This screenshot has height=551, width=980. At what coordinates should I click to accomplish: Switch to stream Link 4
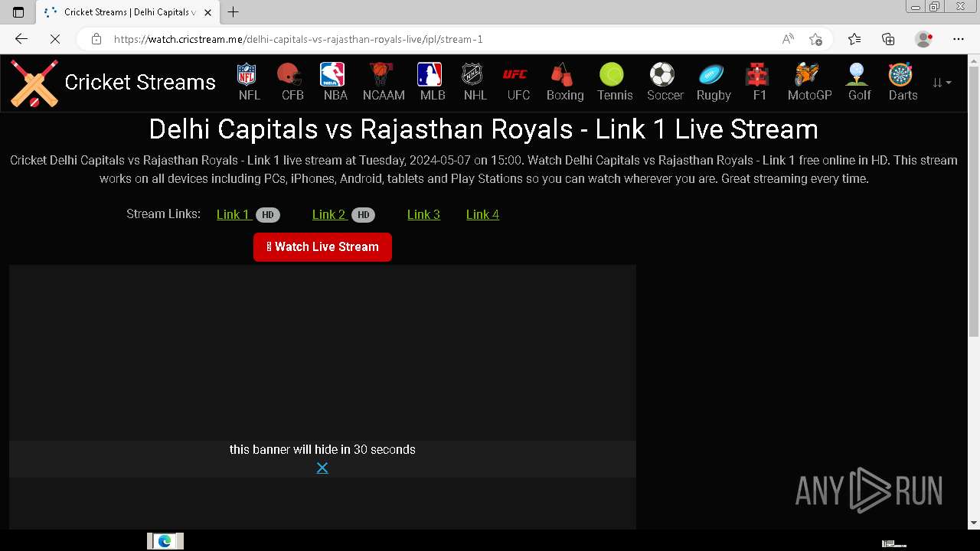tap(482, 214)
